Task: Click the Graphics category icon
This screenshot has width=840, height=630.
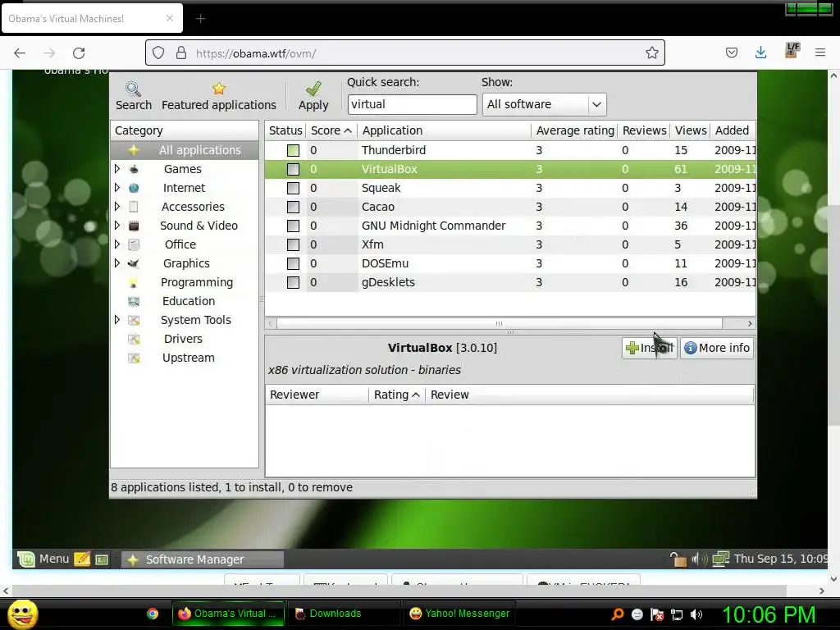Action: (x=134, y=263)
